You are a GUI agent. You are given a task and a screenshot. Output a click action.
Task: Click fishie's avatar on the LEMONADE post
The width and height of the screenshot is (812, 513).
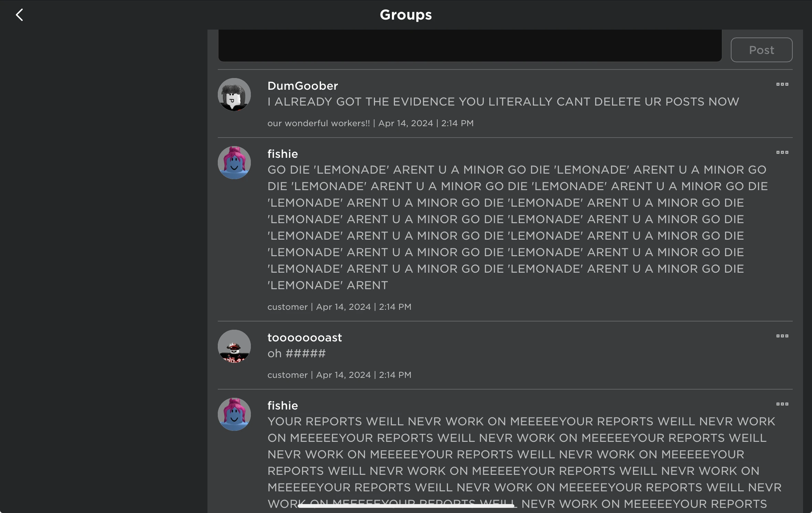coord(234,163)
